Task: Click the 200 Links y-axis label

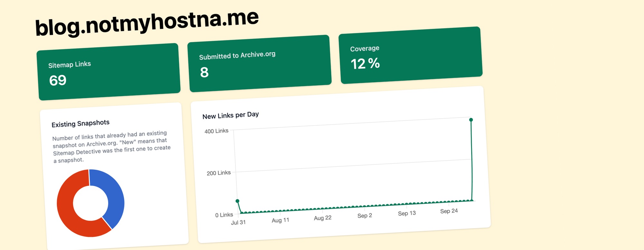Action: 219,173
